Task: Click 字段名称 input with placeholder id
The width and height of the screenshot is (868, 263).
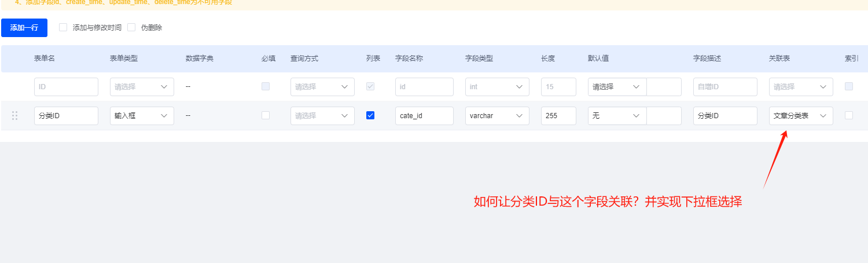Action: 424,87
